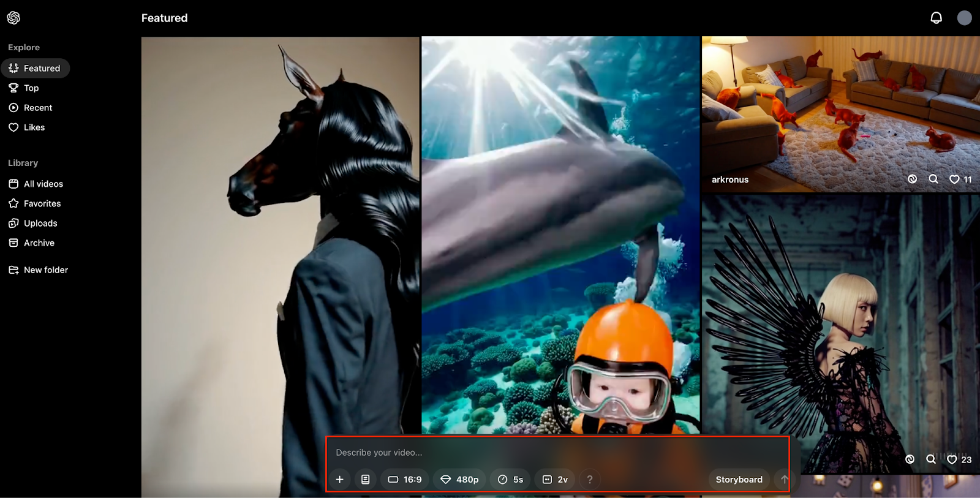Screen dimensions: 980x498
Task: Click the remix icon on arkronus video
Action: click(x=912, y=179)
